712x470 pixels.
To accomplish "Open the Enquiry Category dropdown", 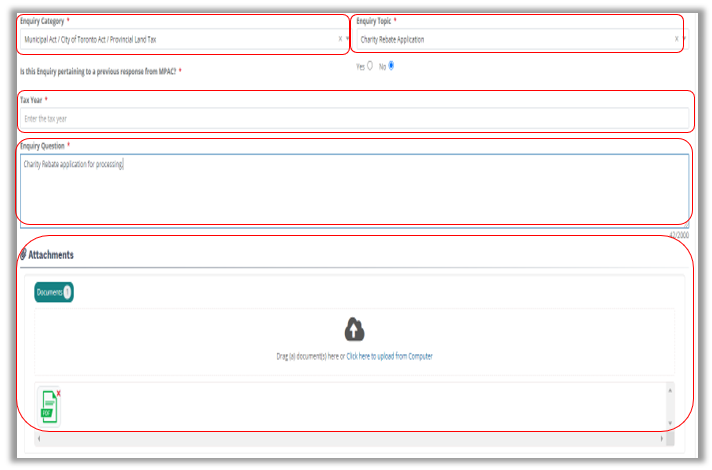I will 180,39.
